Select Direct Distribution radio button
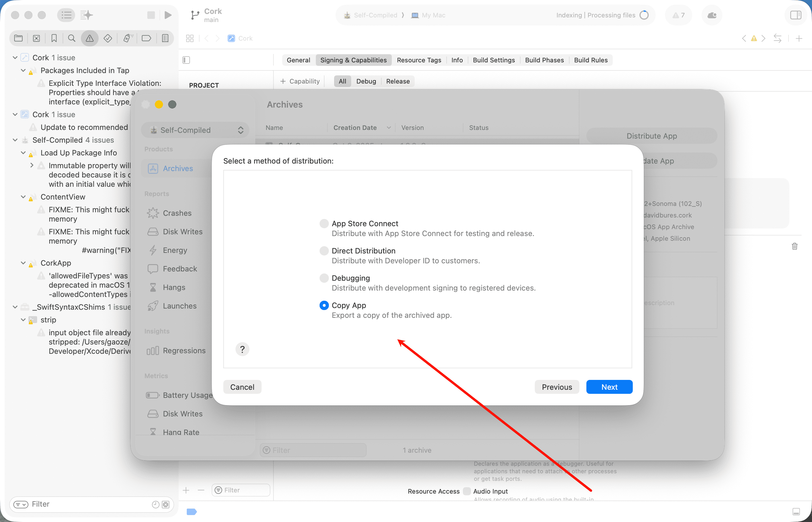Viewport: 812px width, 522px height. point(324,251)
